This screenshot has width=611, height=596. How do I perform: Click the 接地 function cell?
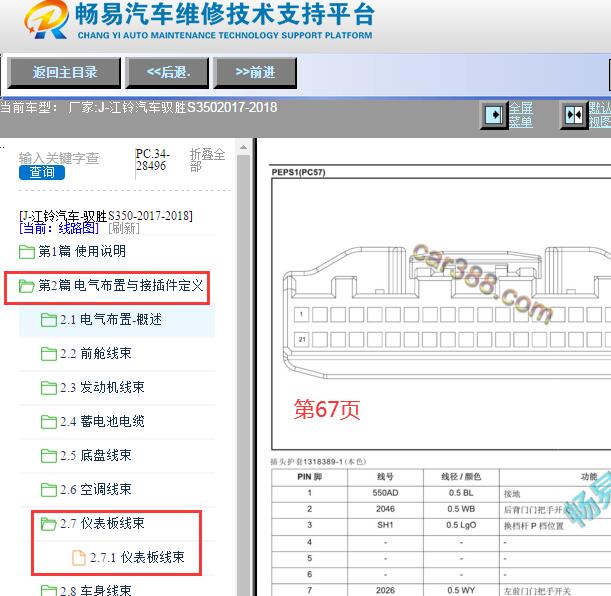512,494
